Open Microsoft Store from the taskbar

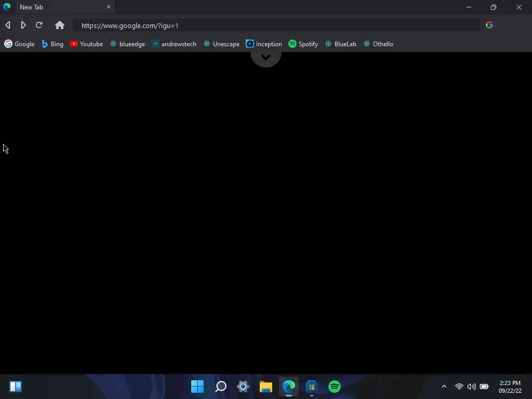click(x=312, y=387)
